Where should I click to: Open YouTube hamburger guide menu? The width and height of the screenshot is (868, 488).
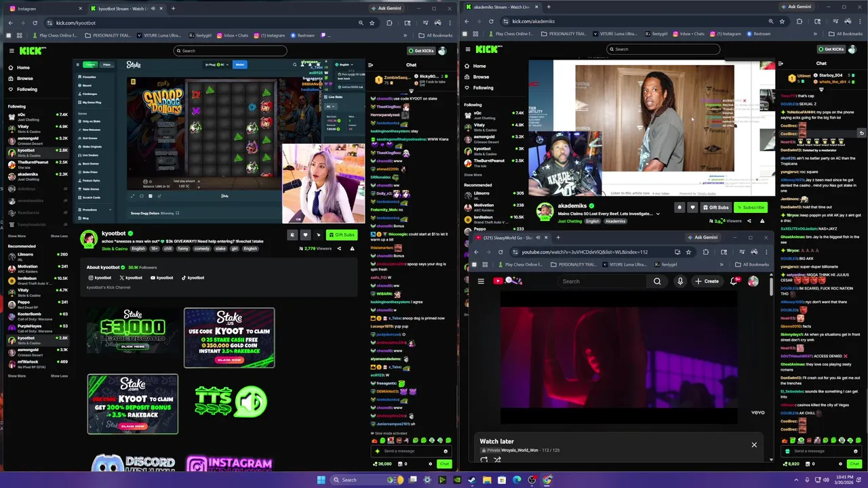coord(481,281)
